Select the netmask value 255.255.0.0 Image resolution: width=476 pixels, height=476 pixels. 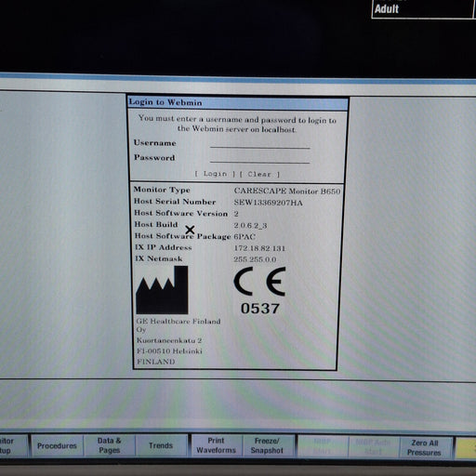coord(255,259)
